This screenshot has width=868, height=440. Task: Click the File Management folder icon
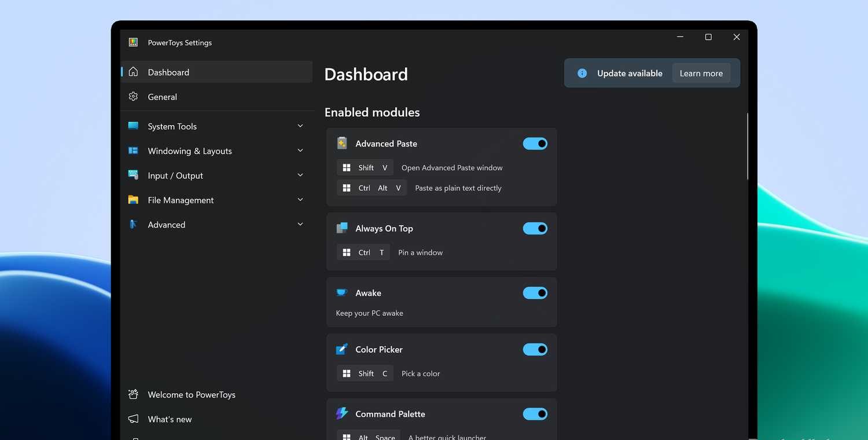pyautogui.click(x=134, y=200)
